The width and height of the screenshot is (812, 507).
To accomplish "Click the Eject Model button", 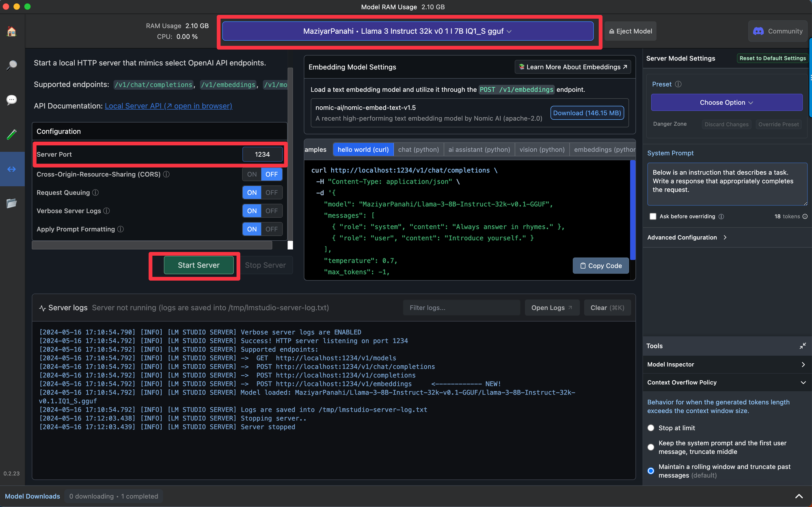I will pos(631,31).
